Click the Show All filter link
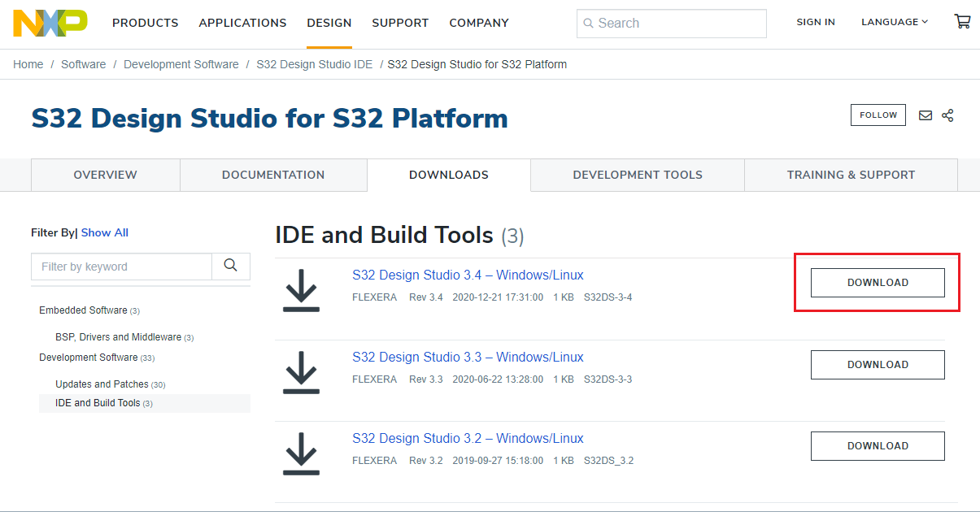980x516 pixels. (104, 232)
